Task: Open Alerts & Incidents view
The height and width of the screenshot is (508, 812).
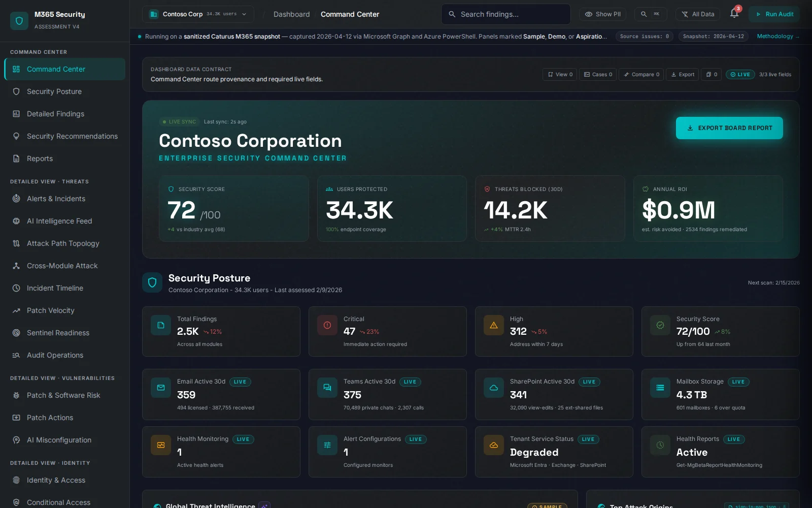Action: (64, 199)
